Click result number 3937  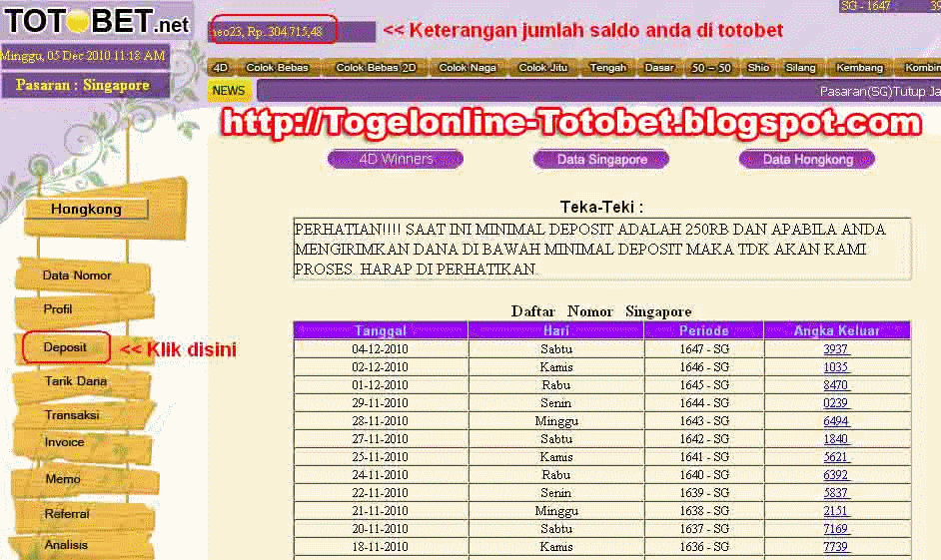836,349
